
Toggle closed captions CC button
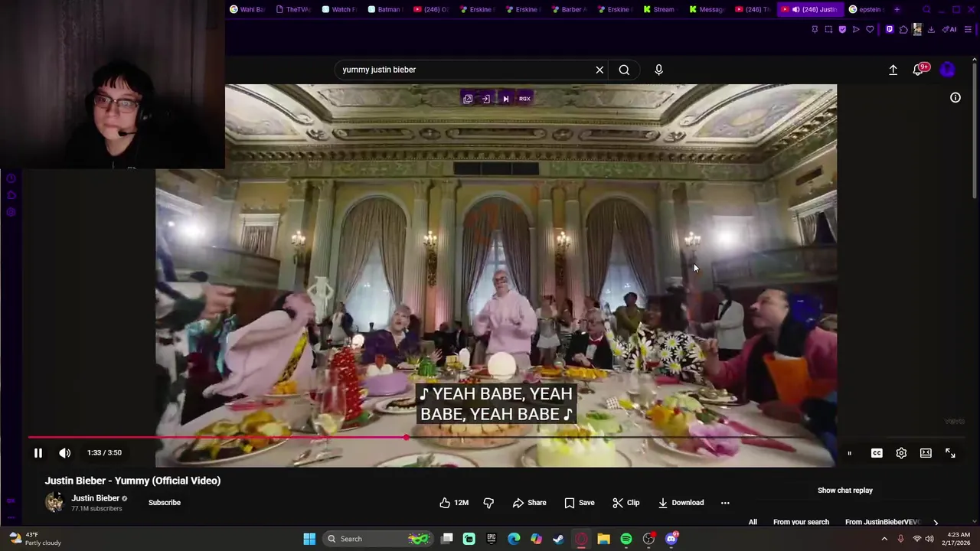point(877,453)
